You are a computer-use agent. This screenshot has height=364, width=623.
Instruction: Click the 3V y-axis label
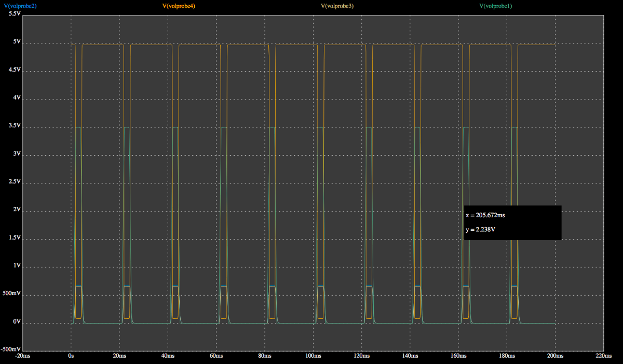point(16,154)
